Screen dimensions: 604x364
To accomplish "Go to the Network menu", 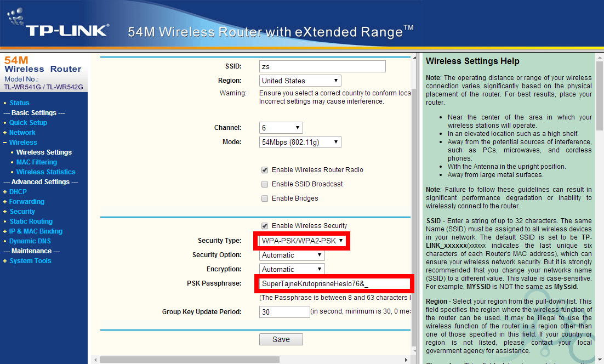I will [22, 133].
